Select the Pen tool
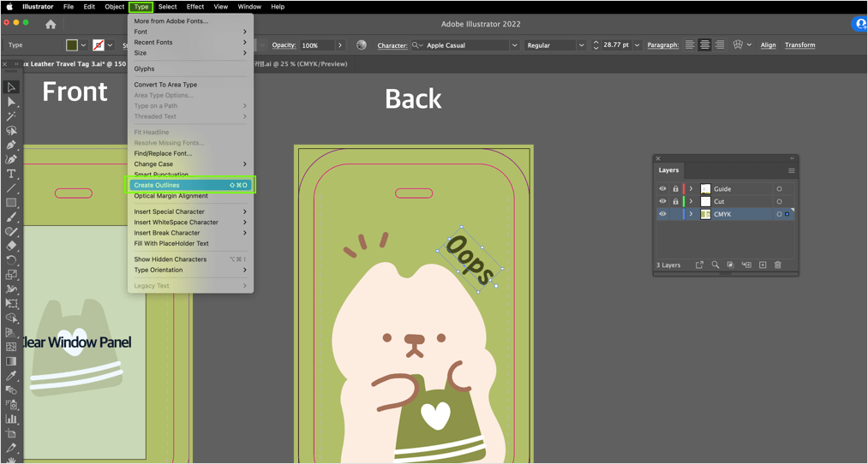 tap(11, 145)
